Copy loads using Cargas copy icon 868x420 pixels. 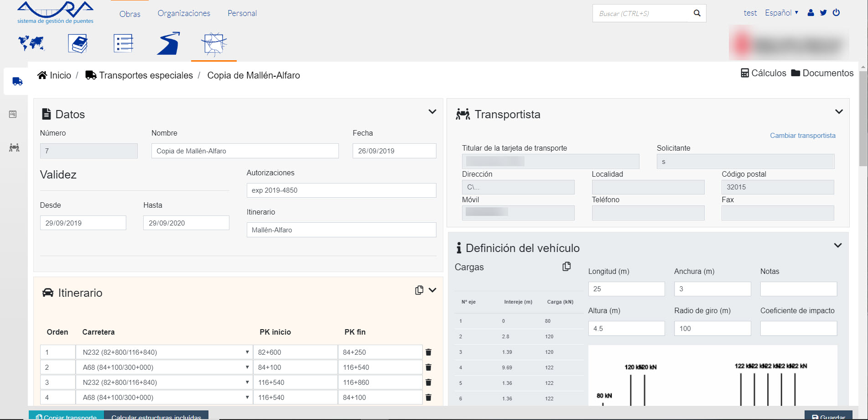567,267
